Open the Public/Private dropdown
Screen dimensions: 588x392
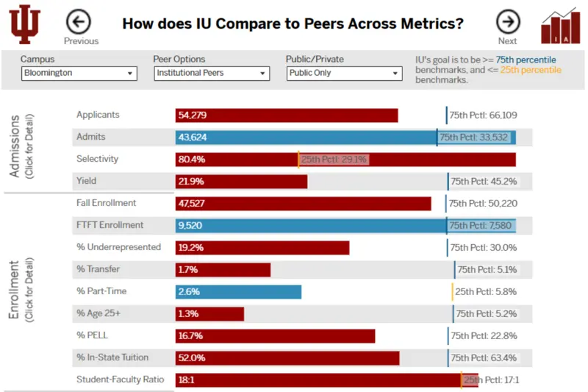click(x=345, y=74)
